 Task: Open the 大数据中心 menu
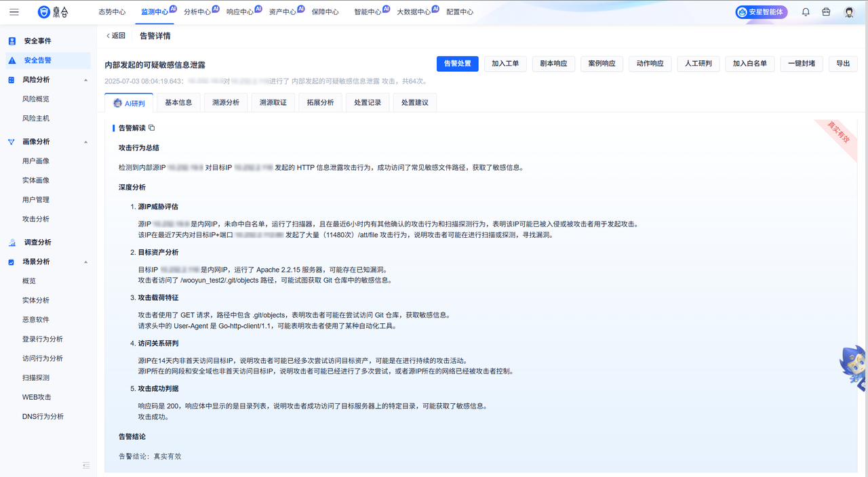click(x=414, y=11)
